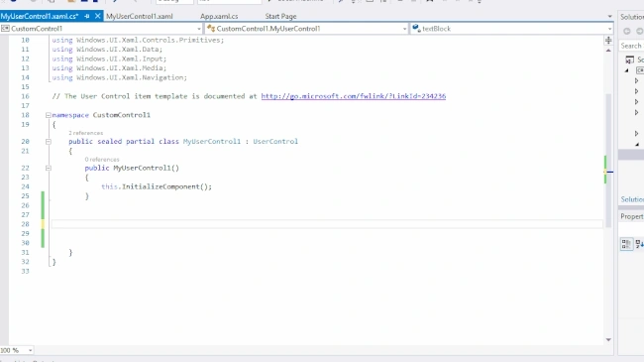Close the MyUserControl1.xaml.cs tab

[x=97, y=16]
